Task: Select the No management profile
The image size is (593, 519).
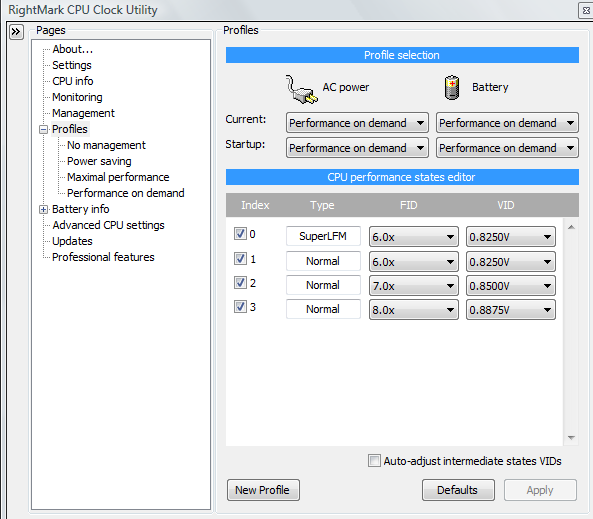Action: (x=106, y=145)
